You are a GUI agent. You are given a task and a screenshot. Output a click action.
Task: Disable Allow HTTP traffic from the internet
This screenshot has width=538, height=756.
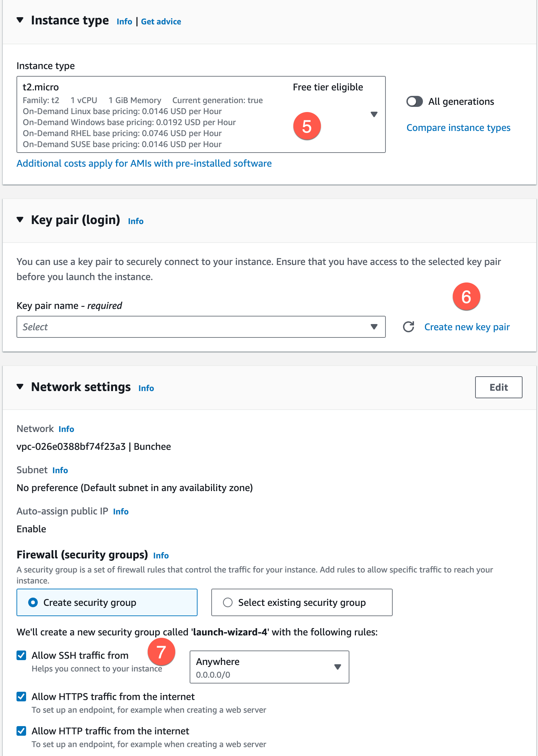21,731
